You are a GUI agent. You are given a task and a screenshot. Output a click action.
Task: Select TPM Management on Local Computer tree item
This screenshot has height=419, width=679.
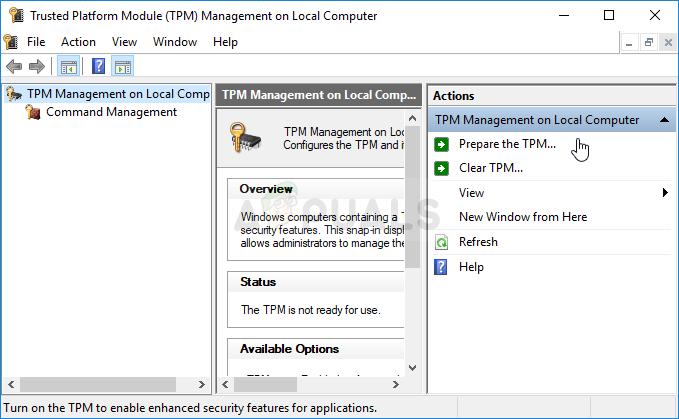(x=118, y=94)
